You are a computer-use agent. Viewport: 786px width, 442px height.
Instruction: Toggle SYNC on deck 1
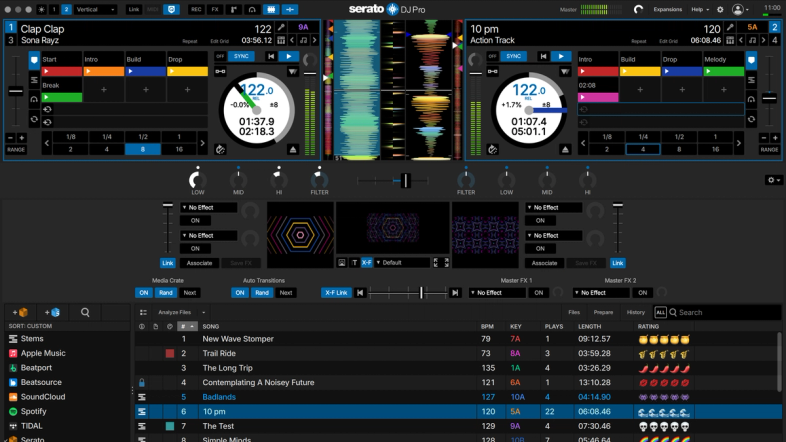click(241, 56)
